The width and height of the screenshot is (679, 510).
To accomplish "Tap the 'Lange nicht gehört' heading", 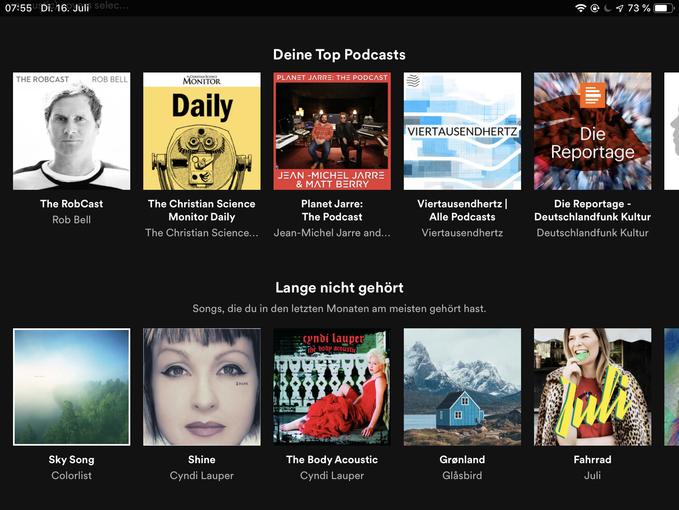I will click(340, 288).
